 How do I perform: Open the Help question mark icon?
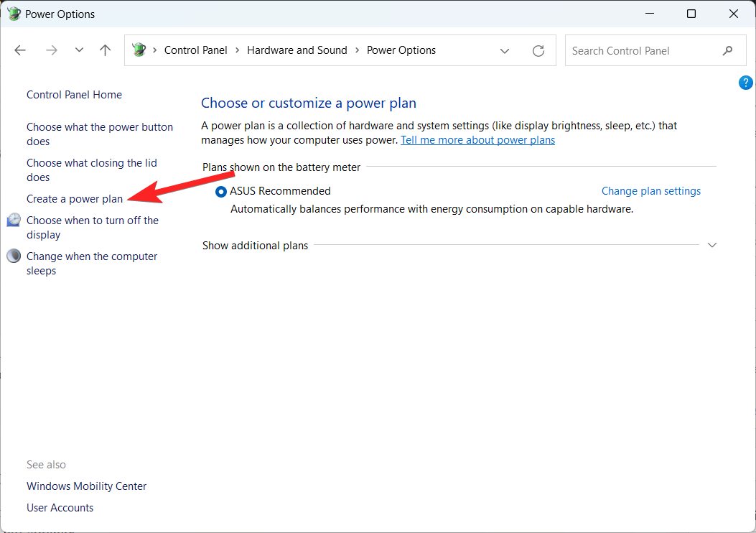pos(745,82)
